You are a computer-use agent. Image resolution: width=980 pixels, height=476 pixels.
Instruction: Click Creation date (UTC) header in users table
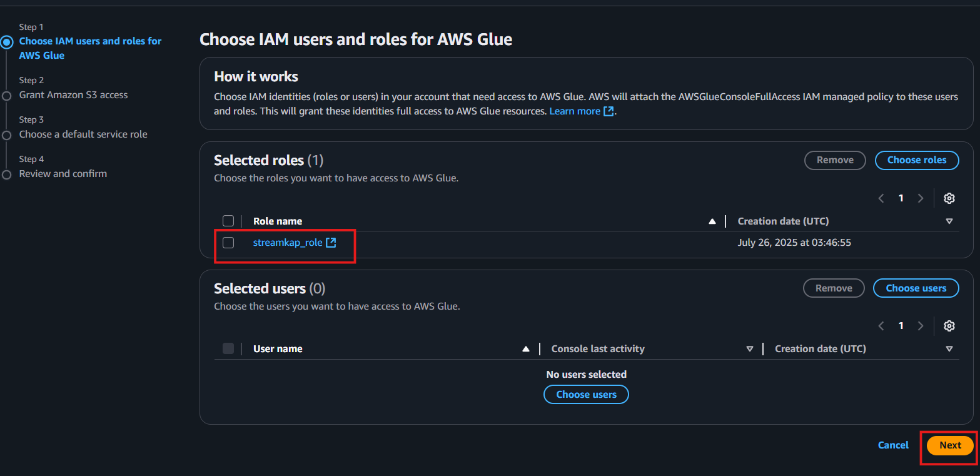821,349
